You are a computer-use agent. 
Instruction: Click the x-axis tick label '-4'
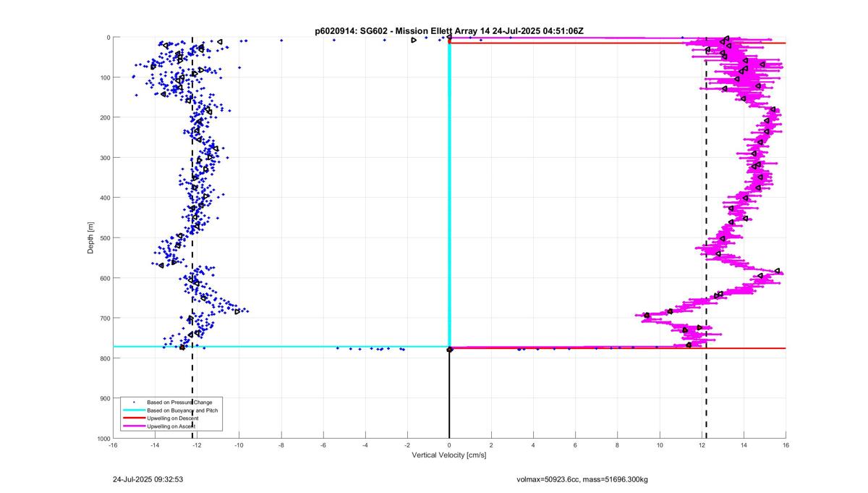[x=365, y=445]
